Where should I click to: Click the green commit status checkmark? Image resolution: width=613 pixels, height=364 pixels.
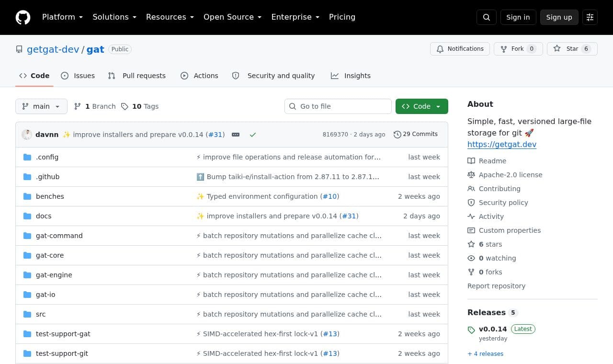pyautogui.click(x=253, y=135)
